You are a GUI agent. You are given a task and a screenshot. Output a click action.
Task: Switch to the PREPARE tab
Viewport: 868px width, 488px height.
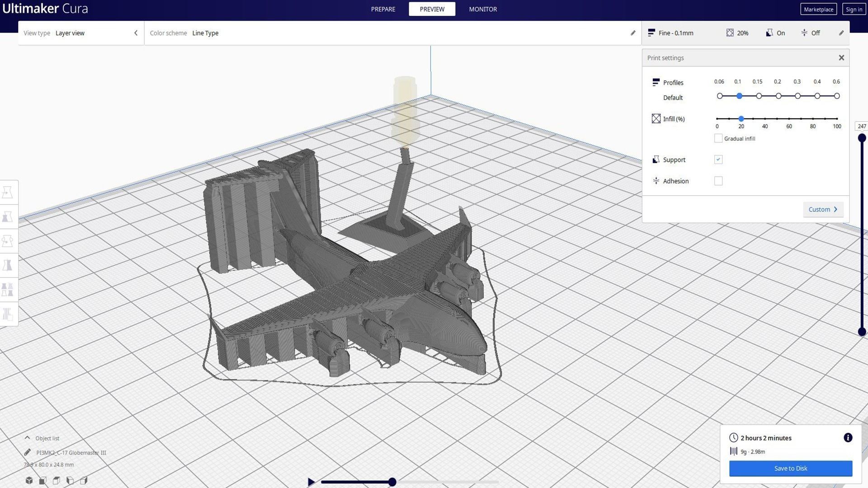[383, 9]
